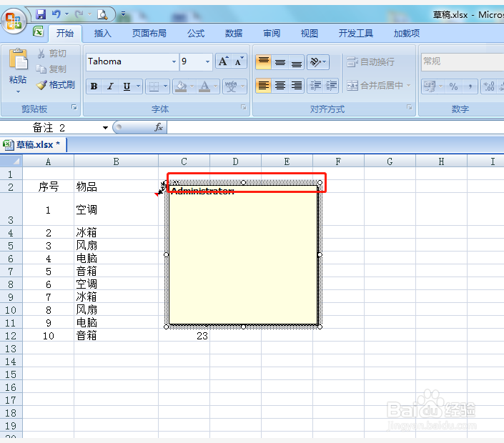Toggle underline formatting
The height and width of the screenshot is (443, 504).
[x=127, y=86]
